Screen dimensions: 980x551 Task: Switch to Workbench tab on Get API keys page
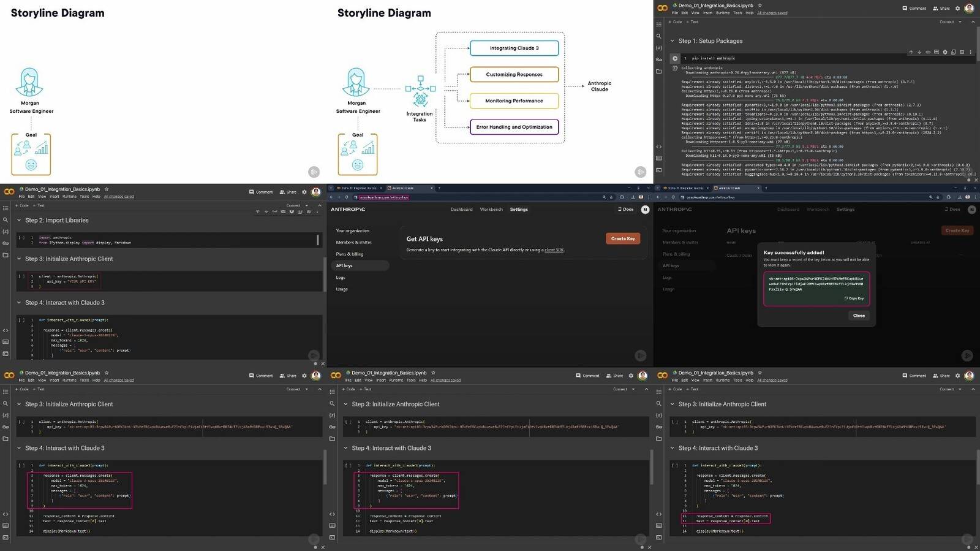(491, 210)
